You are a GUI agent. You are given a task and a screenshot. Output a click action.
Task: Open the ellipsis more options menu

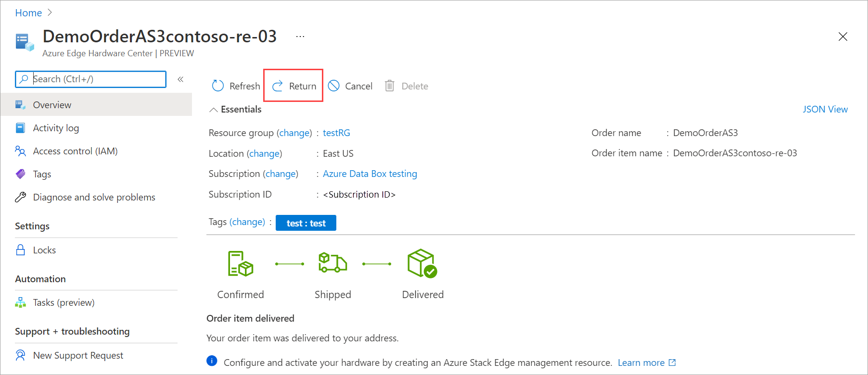[x=300, y=37]
